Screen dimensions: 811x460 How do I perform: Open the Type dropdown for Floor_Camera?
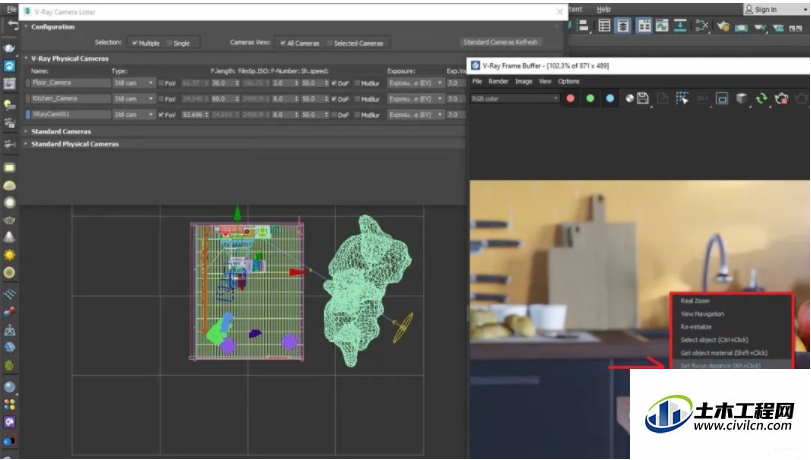(x=134, y=83)
